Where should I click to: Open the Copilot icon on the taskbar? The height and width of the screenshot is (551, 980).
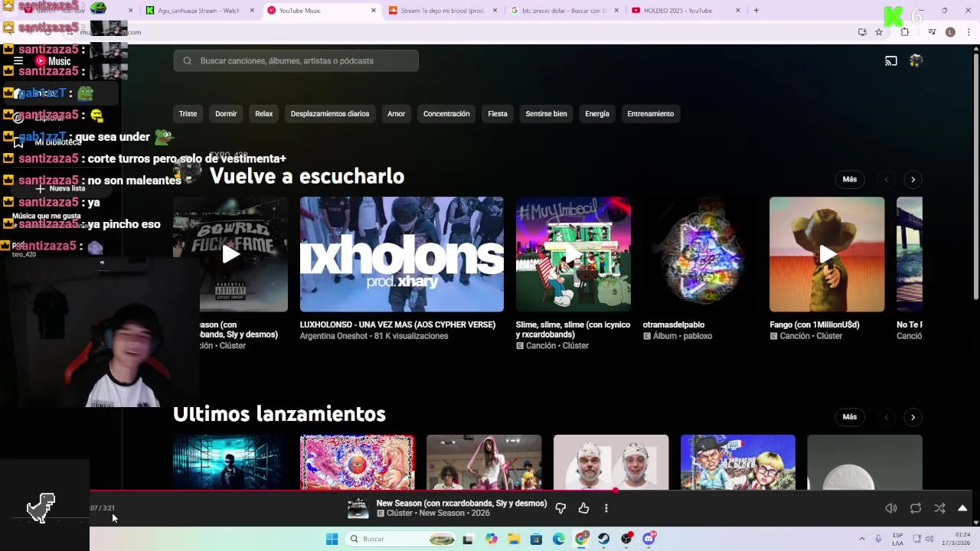coord(491,540)
